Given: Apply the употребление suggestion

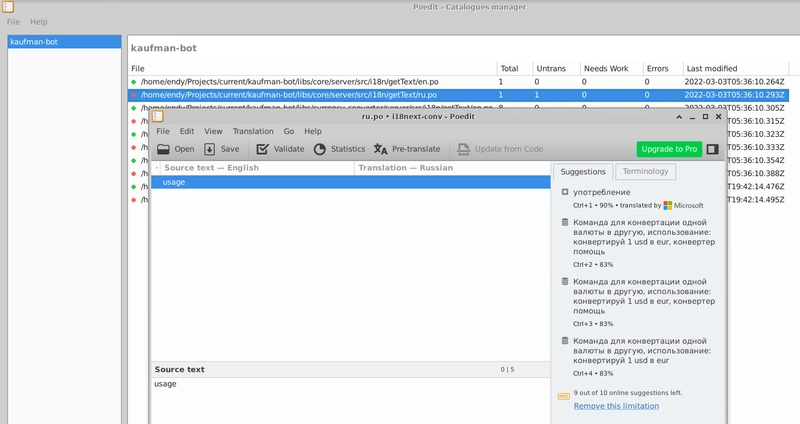Looking at the screenshot, I should (x=602, y=192).
